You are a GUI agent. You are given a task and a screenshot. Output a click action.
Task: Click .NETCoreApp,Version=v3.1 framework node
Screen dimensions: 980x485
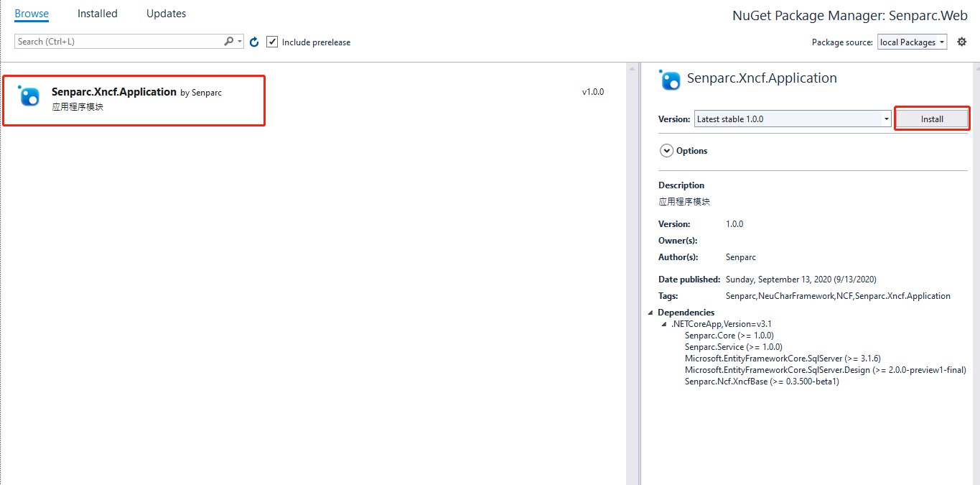(x=722, y=324)
